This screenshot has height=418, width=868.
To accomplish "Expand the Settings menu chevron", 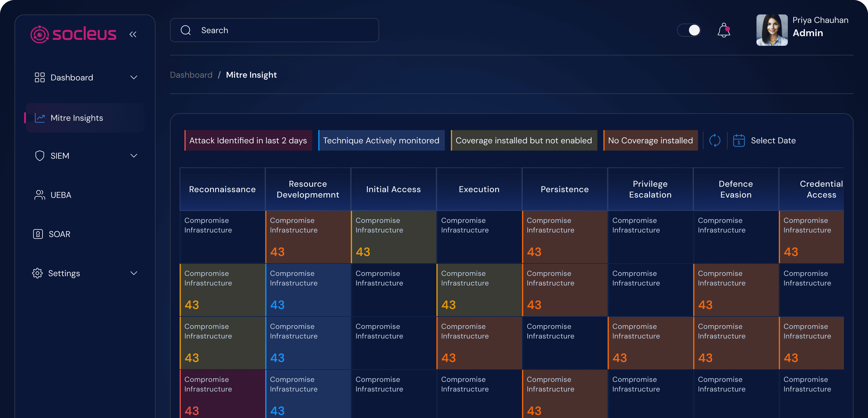I will point(134,273).
